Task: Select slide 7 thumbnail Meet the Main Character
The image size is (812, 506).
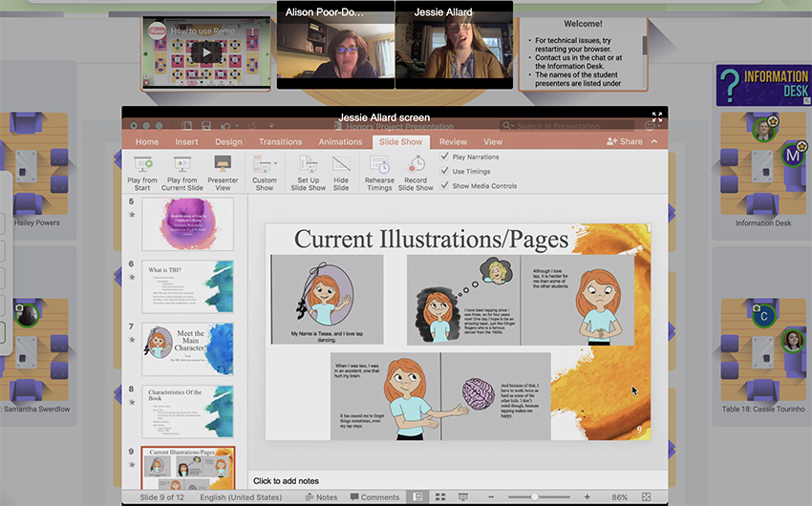Action: [187, 348]
